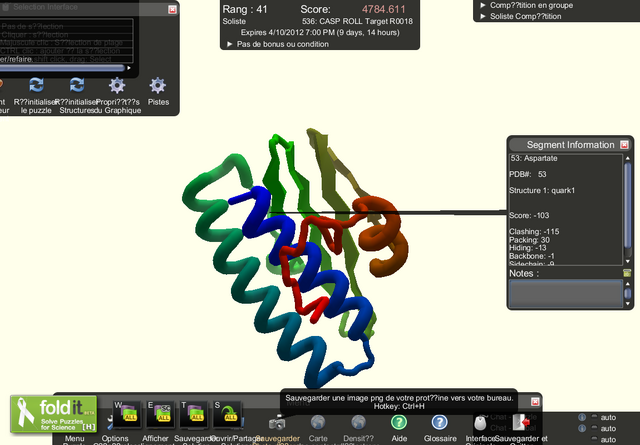Open the Pistes gear icon
640x445 pixels.
[158, 85]
